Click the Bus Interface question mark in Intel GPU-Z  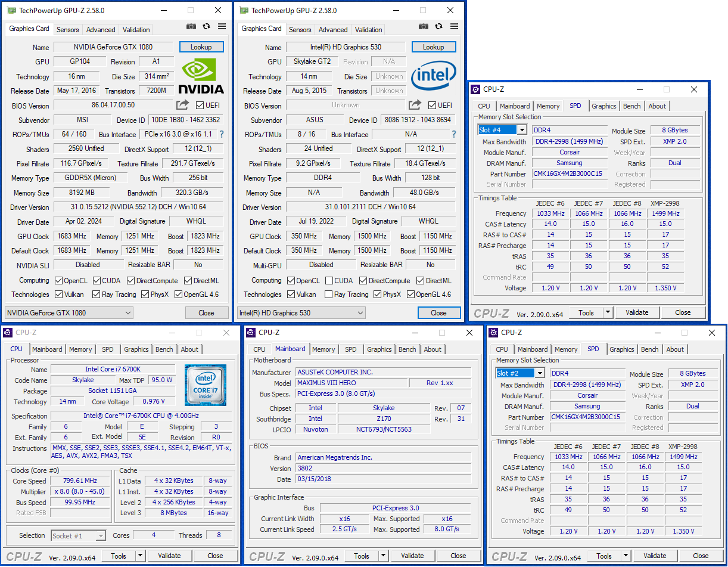click(x=454, y=134)
